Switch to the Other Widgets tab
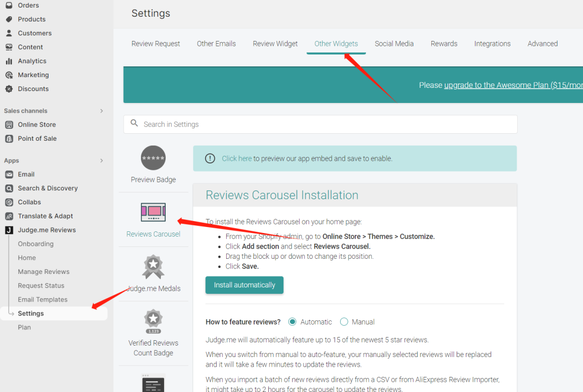This screenshot has height=392, width=583. [336, 44]
